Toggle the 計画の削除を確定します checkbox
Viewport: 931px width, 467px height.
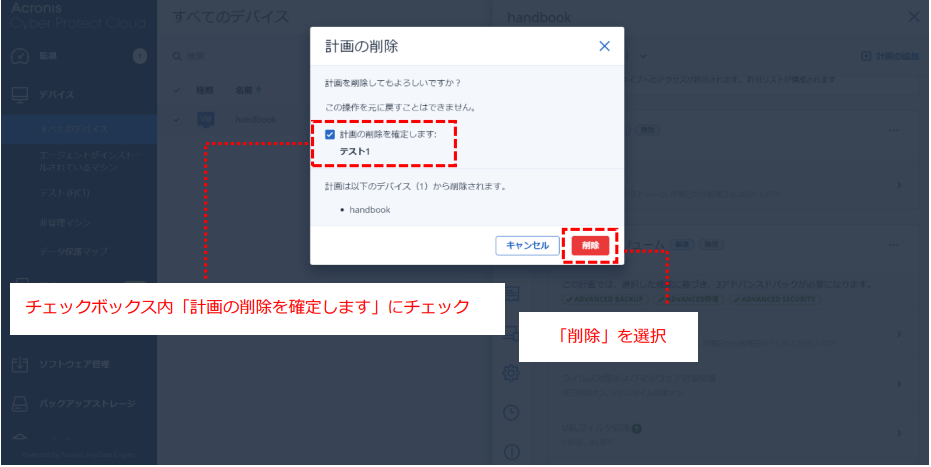point(330,135)
